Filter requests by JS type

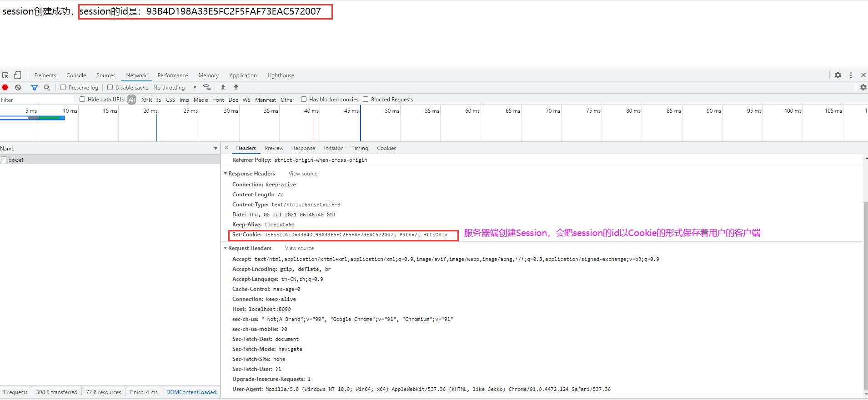[x=159, y=100]
